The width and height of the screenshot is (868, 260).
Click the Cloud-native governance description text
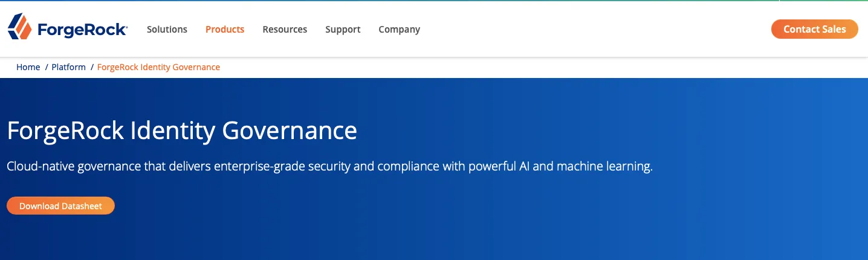[x=329, y=167]
